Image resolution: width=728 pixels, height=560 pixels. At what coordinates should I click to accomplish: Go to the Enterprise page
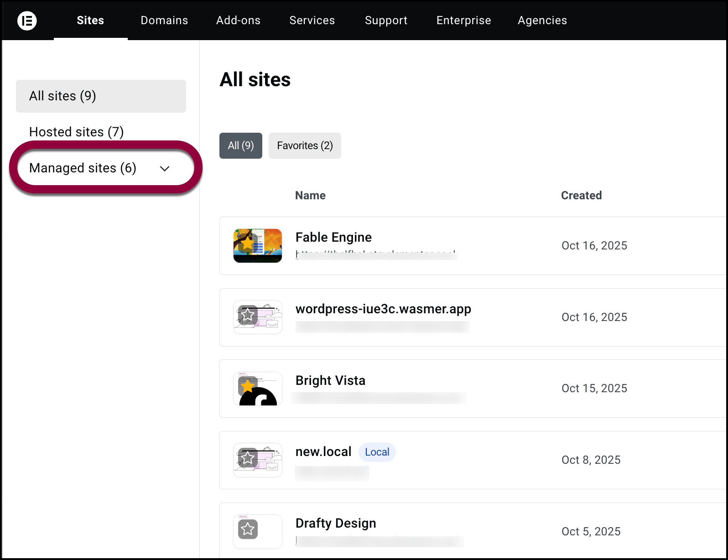coord(463,21)
